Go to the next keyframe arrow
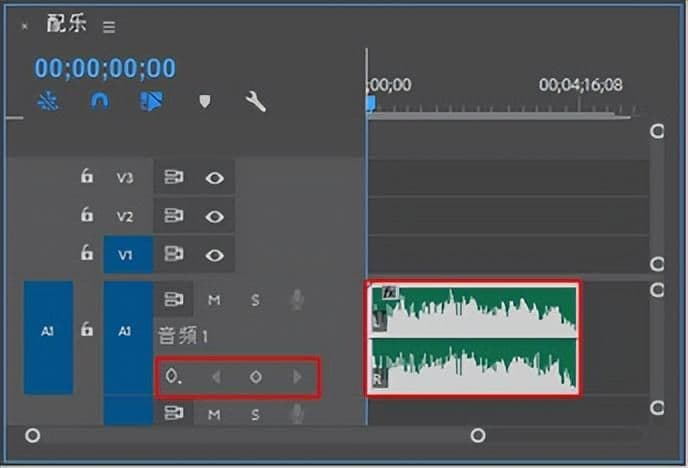688x468 pixels. coord(296,377)
